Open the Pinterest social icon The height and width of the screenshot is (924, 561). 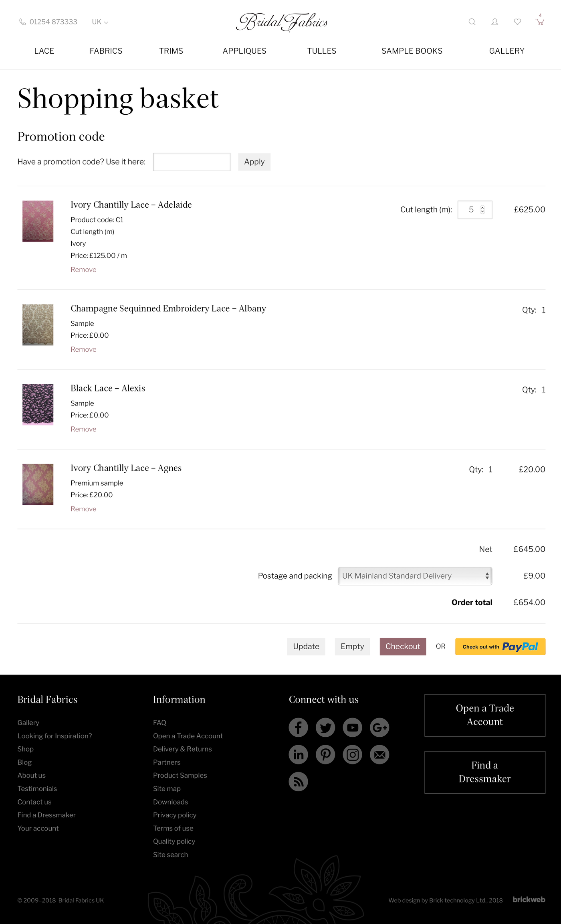click(325, 754)
